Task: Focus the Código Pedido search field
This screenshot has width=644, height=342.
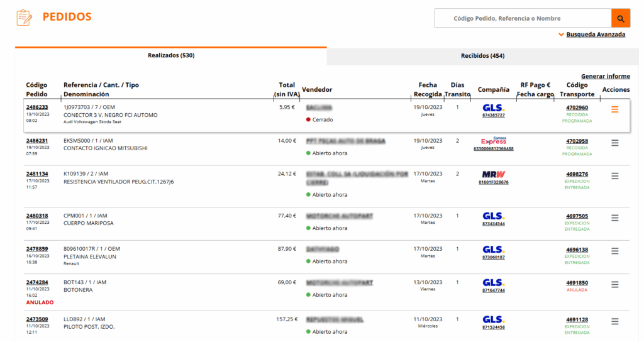Action: [x=523, y=18]
